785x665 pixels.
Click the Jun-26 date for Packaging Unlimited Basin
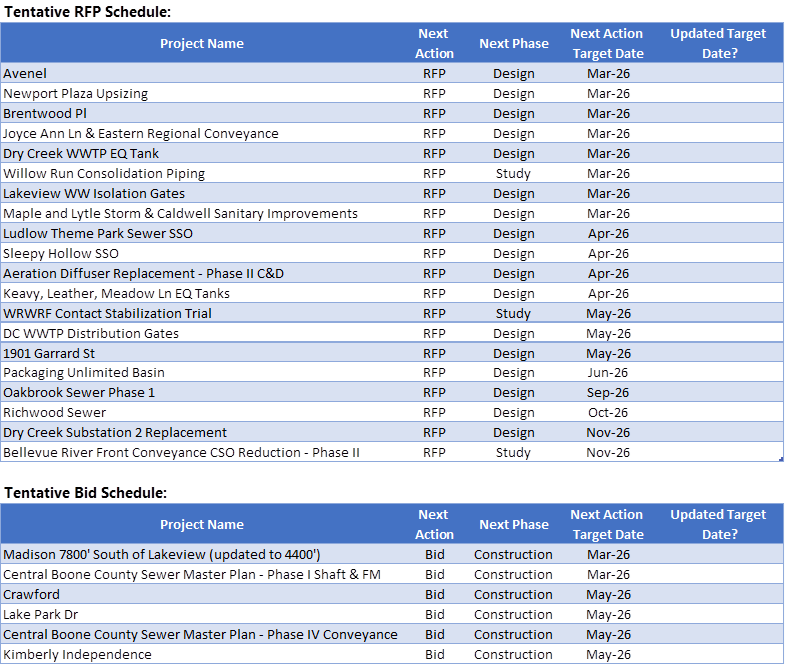(608, 372)
